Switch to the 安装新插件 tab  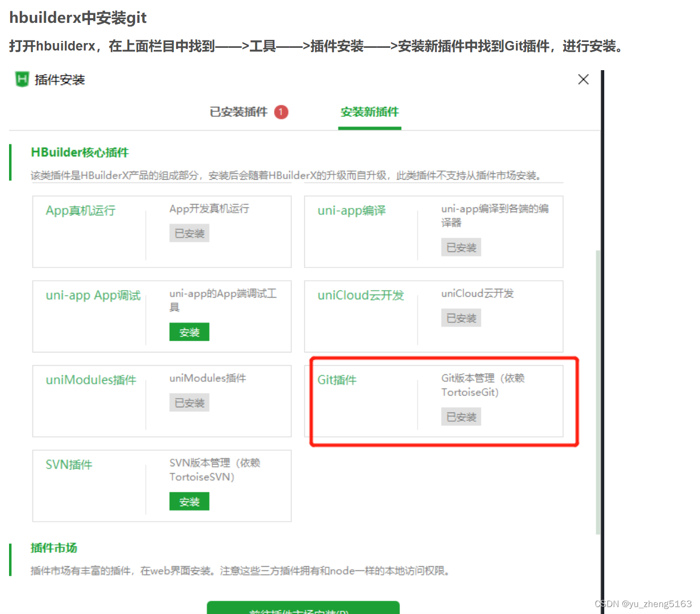pyautogui.click(x=370, y=112)
